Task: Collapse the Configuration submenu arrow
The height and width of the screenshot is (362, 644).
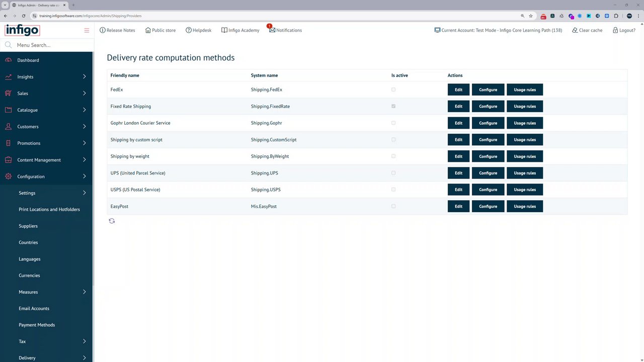Action: point(85,176)
